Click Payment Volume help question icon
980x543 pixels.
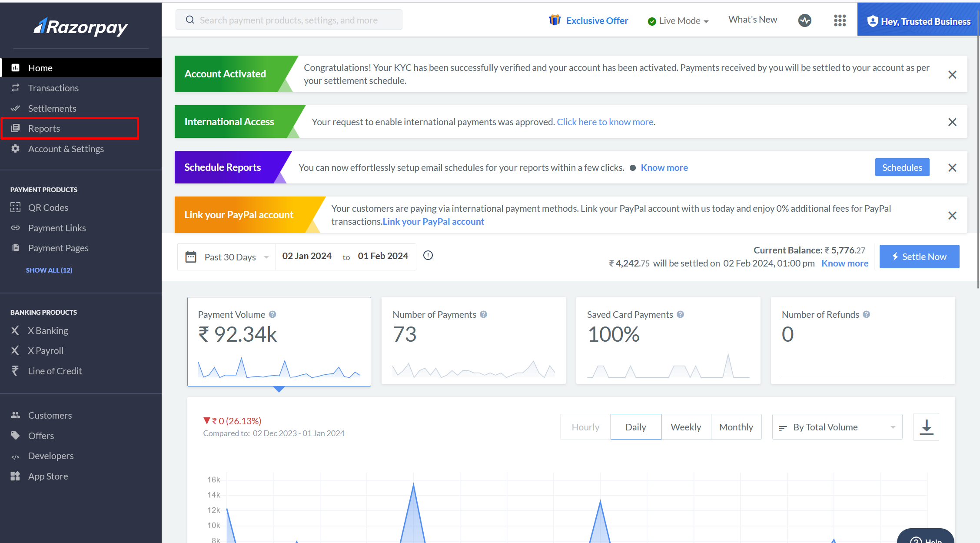(272, 314)
